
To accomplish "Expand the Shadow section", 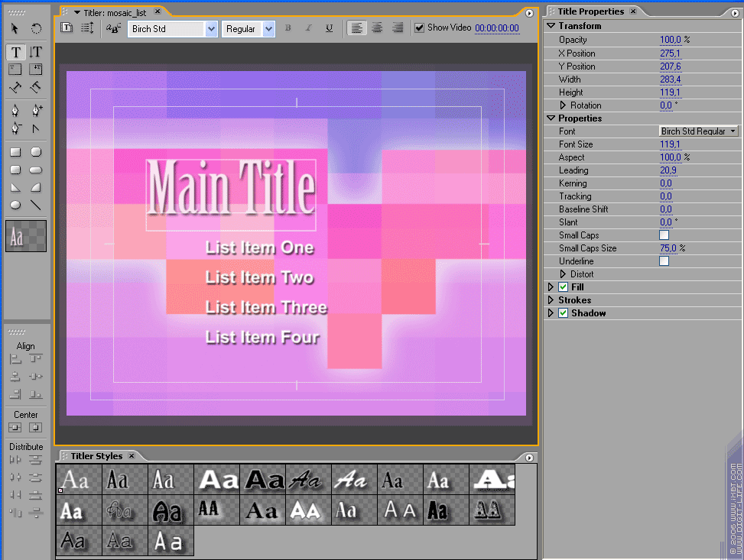I will click(551, 313).
